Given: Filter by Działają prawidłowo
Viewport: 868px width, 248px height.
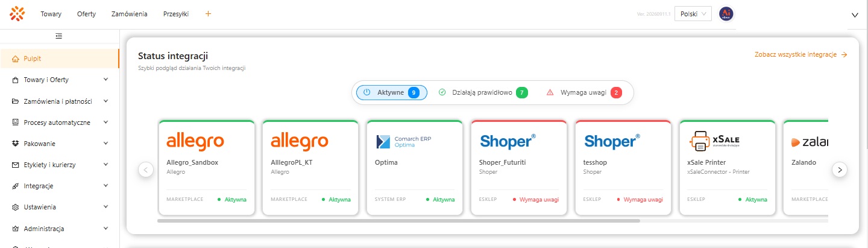Looking at the screenshot, I should tap(483, 92).
